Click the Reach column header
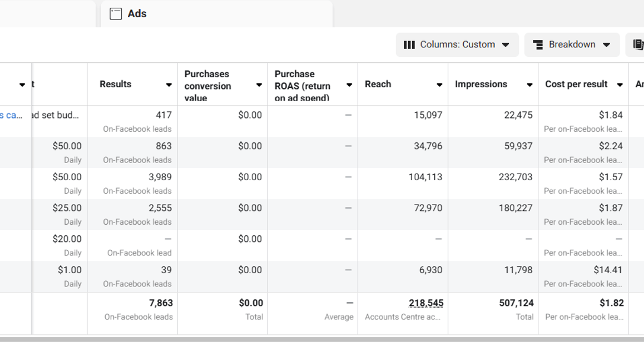Screen dimensions: 644x351 tap(378, 84)
